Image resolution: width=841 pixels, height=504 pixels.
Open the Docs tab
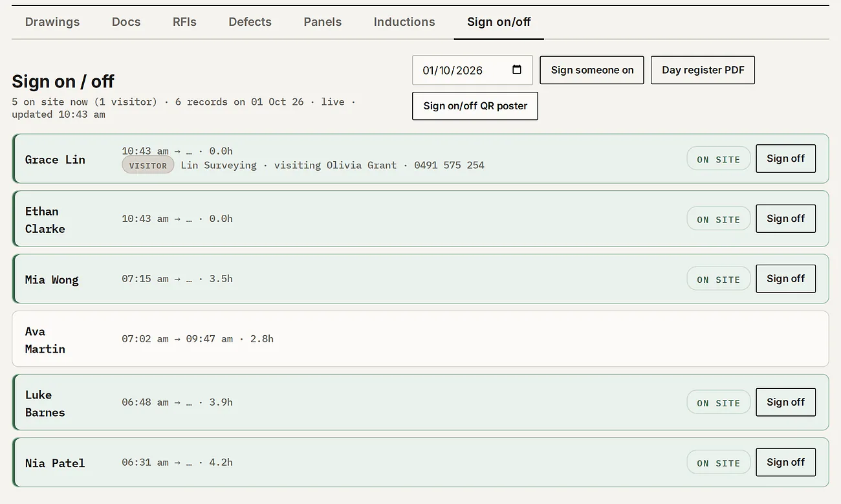pos(126,22)
